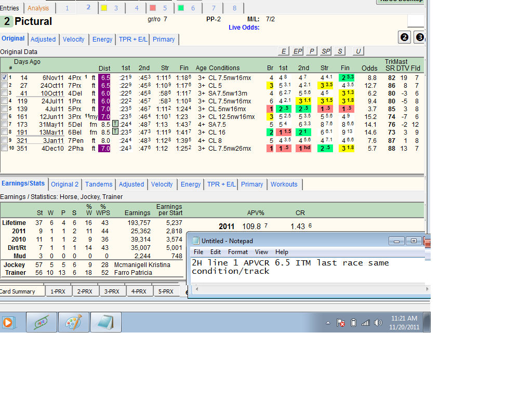Screen dimensions: 532x399
Task: Click the U running style button
Action: point(358,51)
